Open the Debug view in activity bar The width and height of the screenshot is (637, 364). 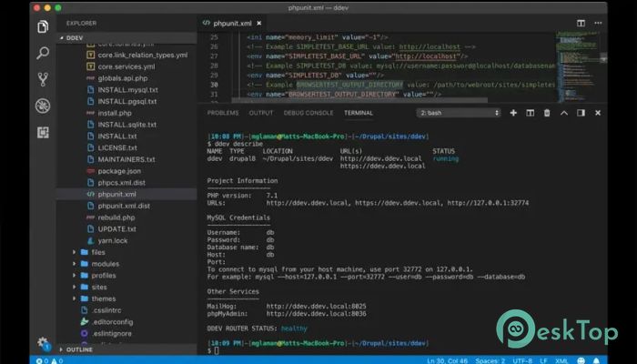point(43,106)
